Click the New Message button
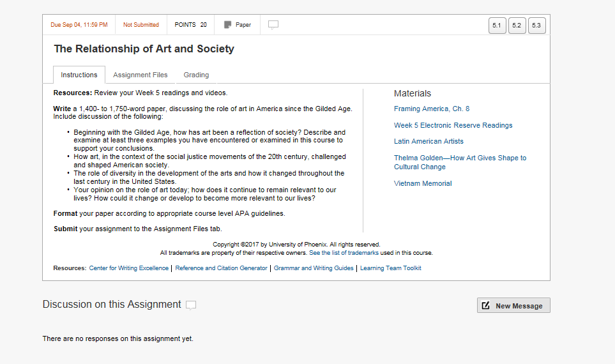615x364 pixels. tap(513, 306)
